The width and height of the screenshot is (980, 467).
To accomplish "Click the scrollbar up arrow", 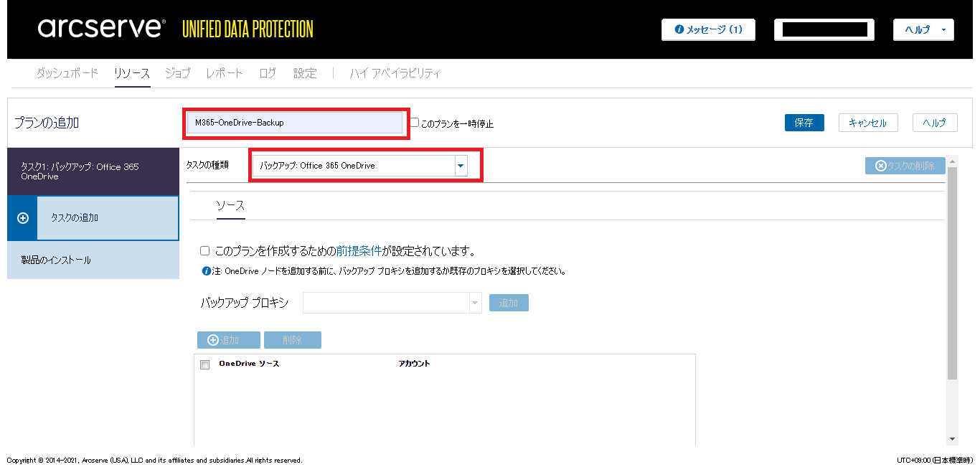I will [952, 161].
